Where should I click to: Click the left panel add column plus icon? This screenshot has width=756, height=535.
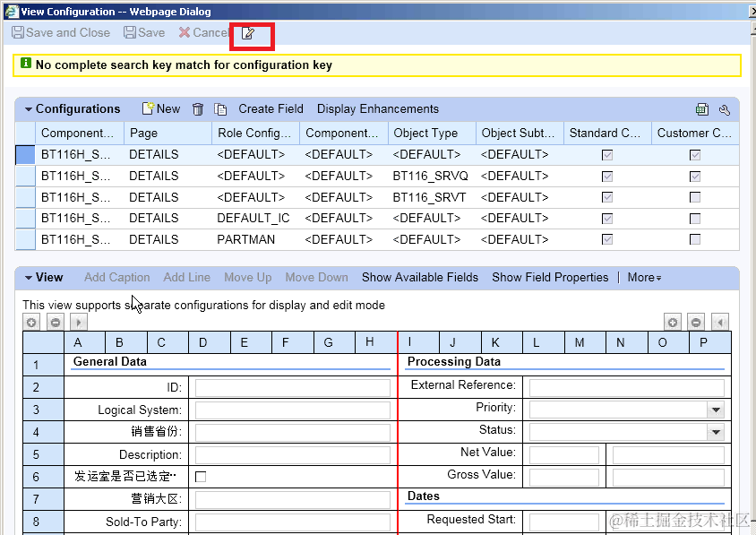click(x=31, y=323)
